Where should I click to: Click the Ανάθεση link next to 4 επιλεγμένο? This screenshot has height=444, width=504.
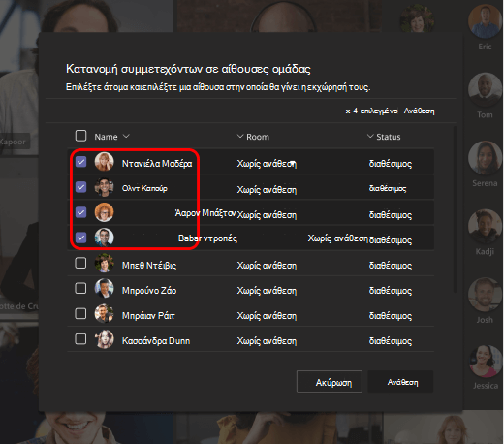click(419, 111)
